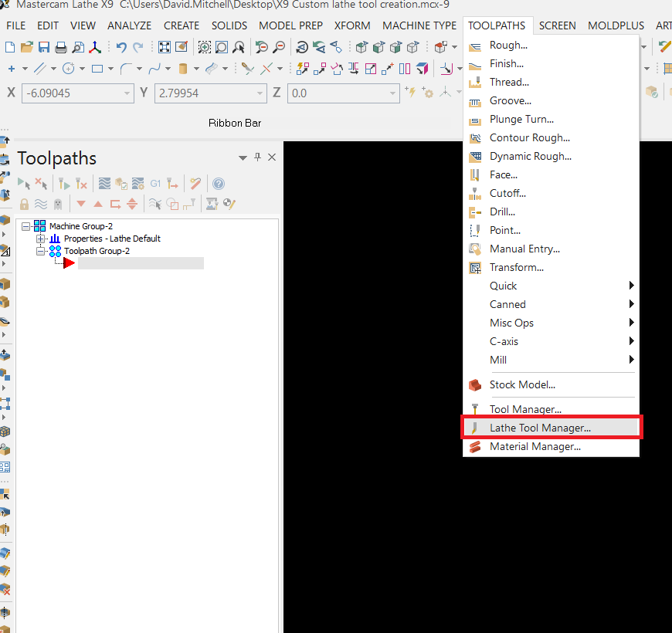Select the Fillet entities tool
The width and height of the screenshot is (672, 633).
tap(126, 69)
